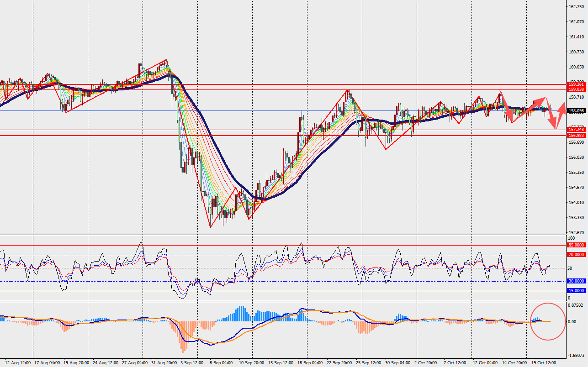Screen dimensions: 588x367
Task: Click the 157.248 red price level tag
Action: pyautogui.click(x=577, y=130)
